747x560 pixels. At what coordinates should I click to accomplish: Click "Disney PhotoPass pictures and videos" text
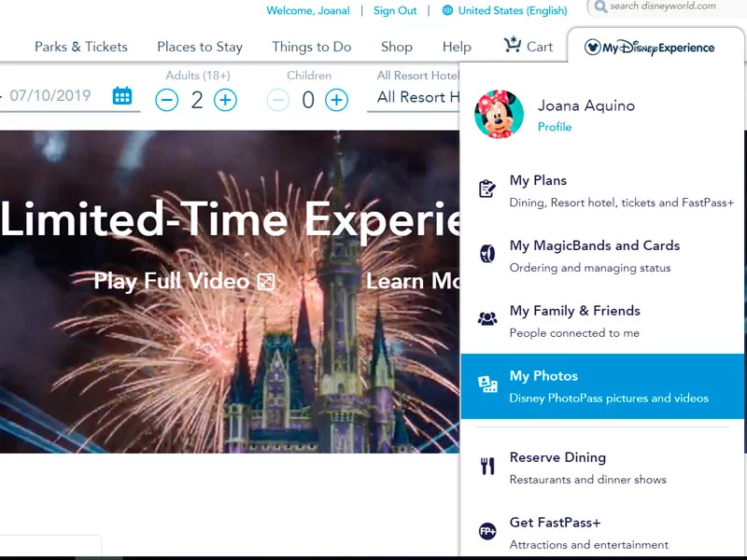[x=609, y=399]
